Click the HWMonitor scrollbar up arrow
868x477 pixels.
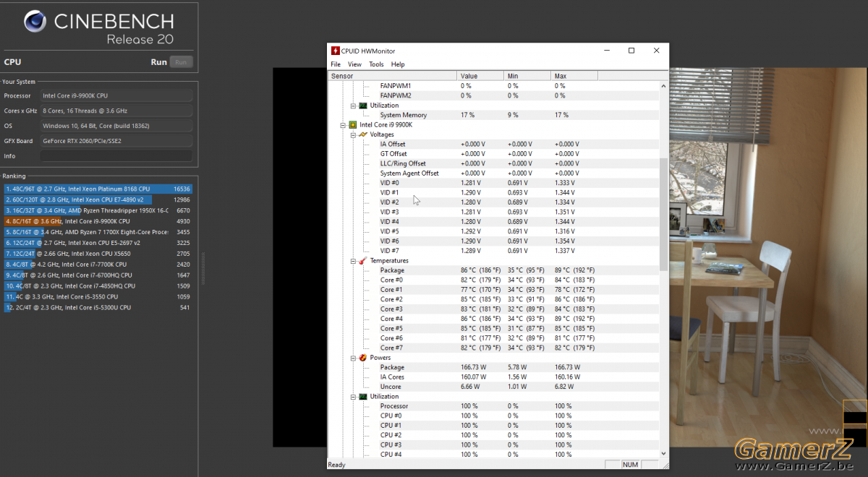(664, 85)
